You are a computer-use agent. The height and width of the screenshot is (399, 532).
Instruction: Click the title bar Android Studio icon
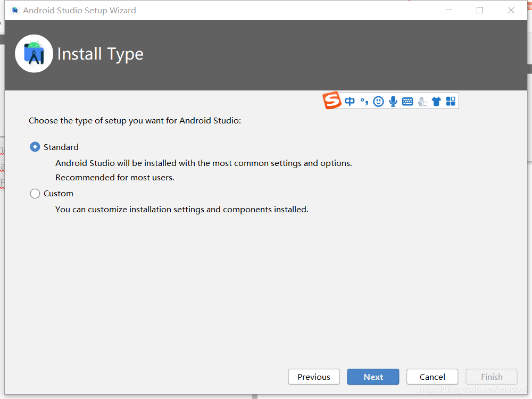(14, 10)
